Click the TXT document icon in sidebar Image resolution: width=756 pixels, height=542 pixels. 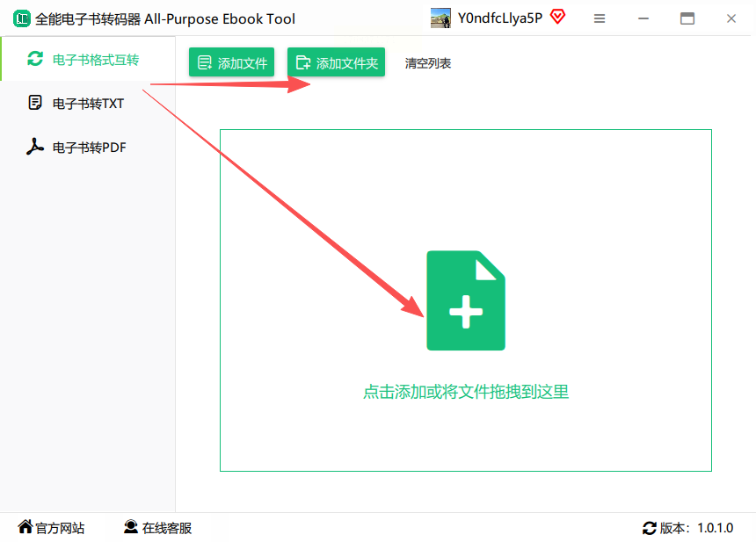point(34,103)
